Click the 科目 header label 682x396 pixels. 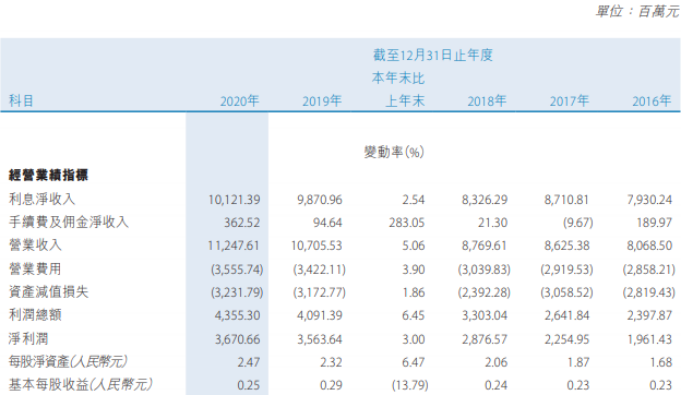(21, 101)
